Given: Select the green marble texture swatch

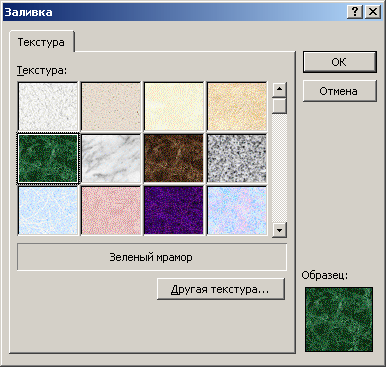Looking at the screenshot, I should (x=48, y=158).
